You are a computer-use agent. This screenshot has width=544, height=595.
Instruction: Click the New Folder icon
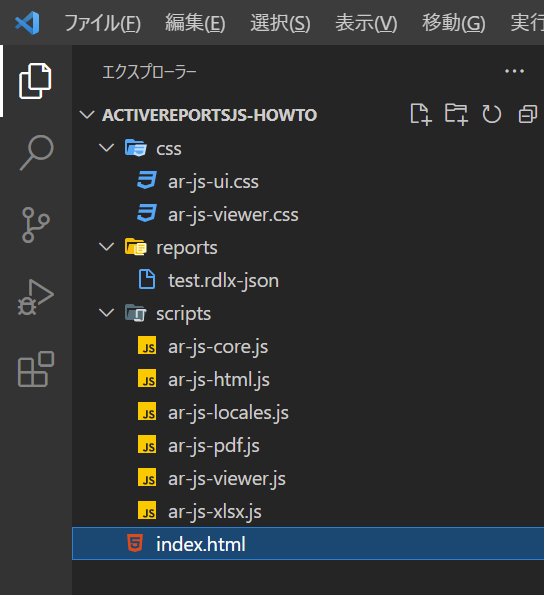[456, 114]
